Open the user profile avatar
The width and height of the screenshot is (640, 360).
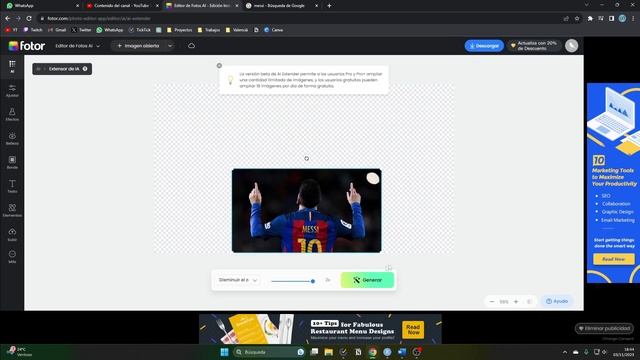pyautogui.click(x=571, y=46)
